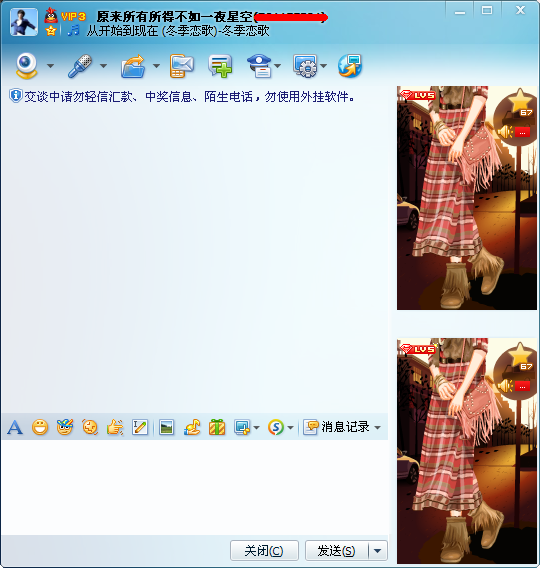Viewport: 540px width, 568px height.
Task: Click the upper QQ show avatar image
Action: pos(467,198)
